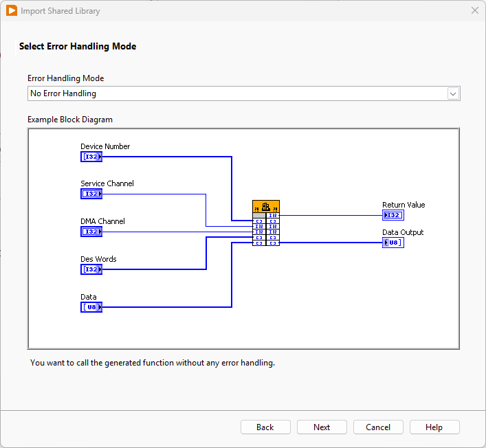This screenshot has width=486, height=448.
Task: Click the Device Number I32 terminal icon
Action: [x=91, y=157]
